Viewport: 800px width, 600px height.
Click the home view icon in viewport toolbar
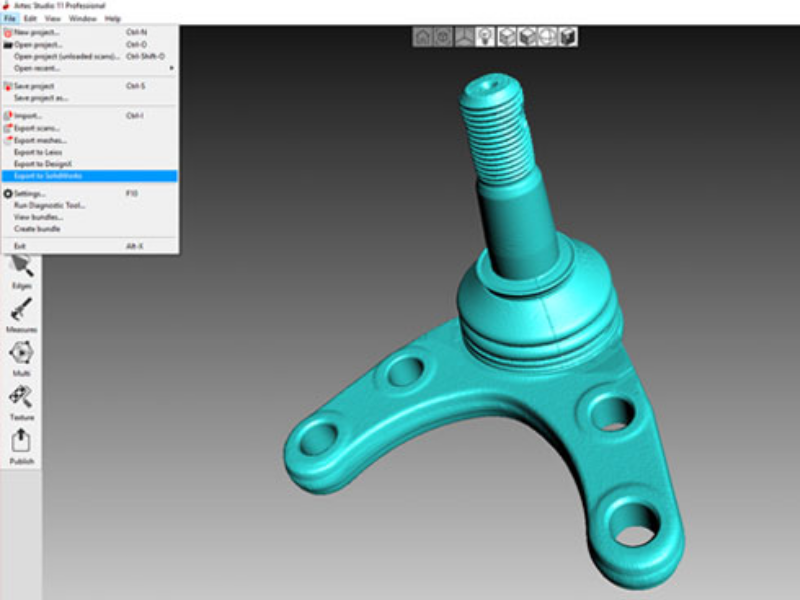click(x=423, y=36)
